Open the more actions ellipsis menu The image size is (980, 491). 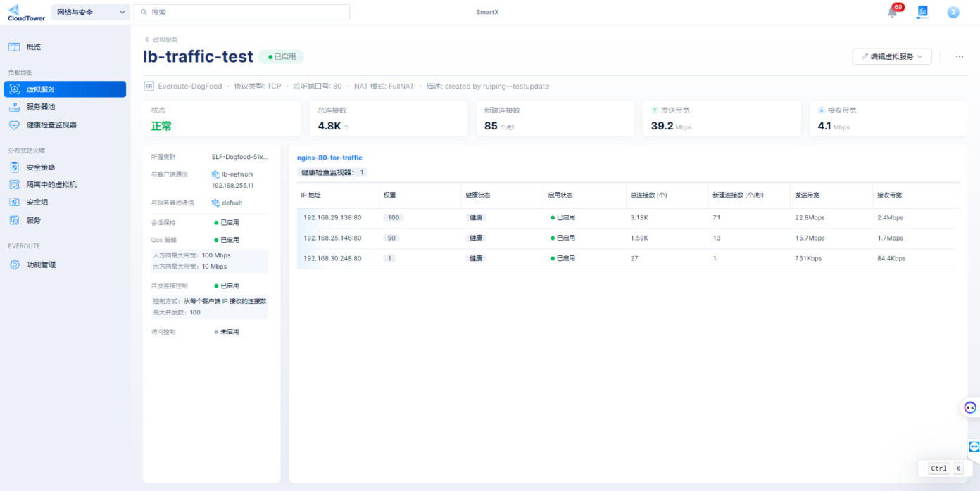(959, 56)
